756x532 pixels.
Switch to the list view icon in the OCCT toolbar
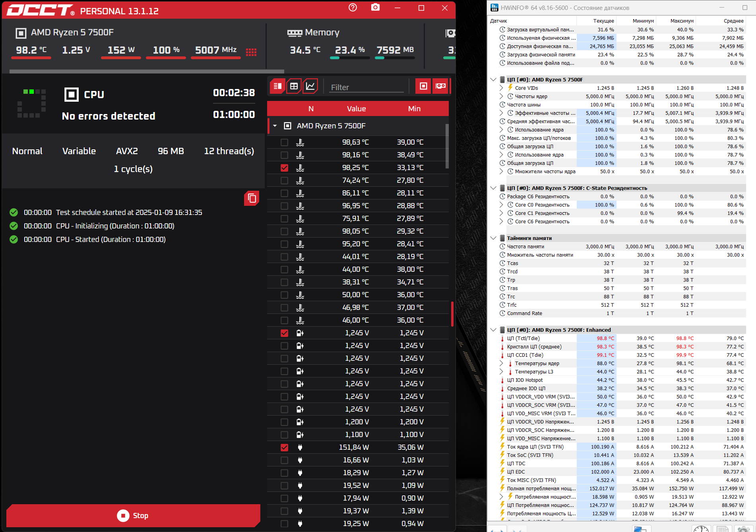pos(277,86)
